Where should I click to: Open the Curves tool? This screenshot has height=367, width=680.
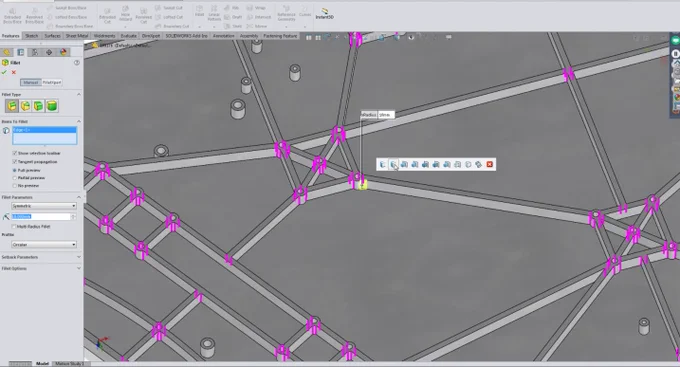[x=305, y=12]
